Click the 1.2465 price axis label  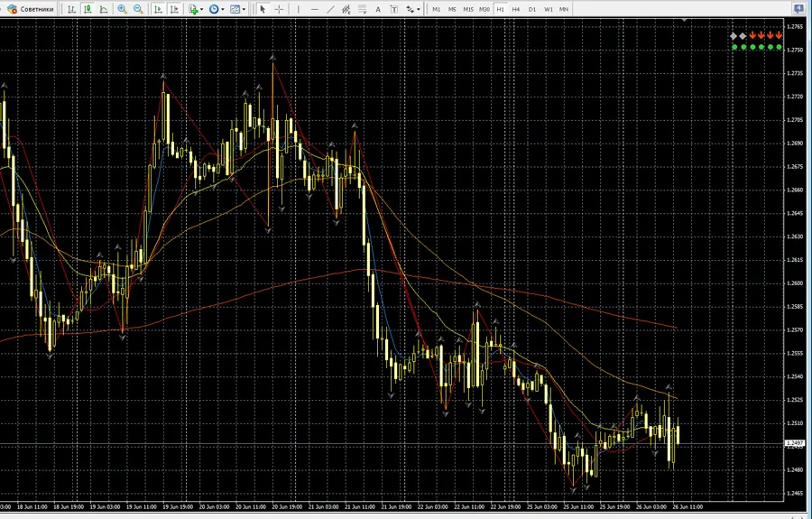point(795,493)
